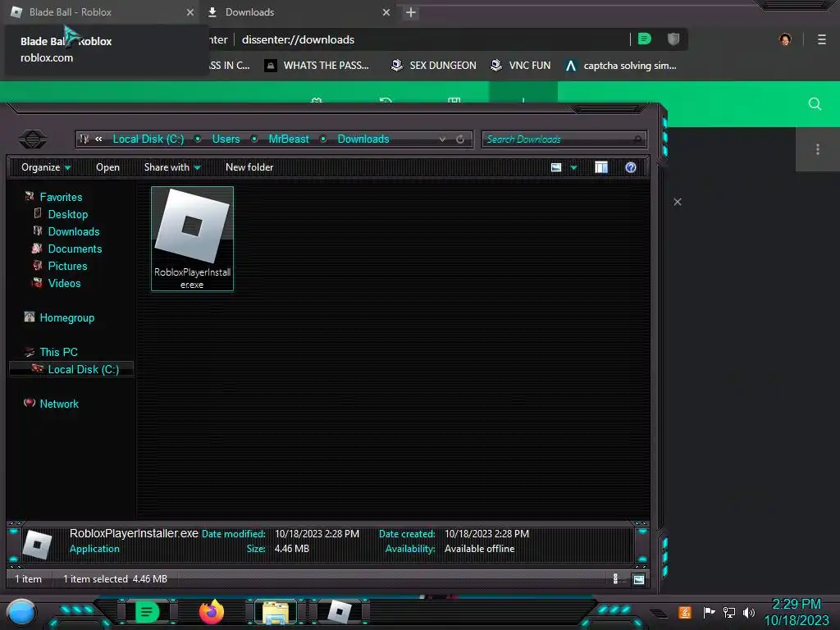Screen dimensions: 840x630
Task: Refresh the Downloads folder
Action: [460, 139]
